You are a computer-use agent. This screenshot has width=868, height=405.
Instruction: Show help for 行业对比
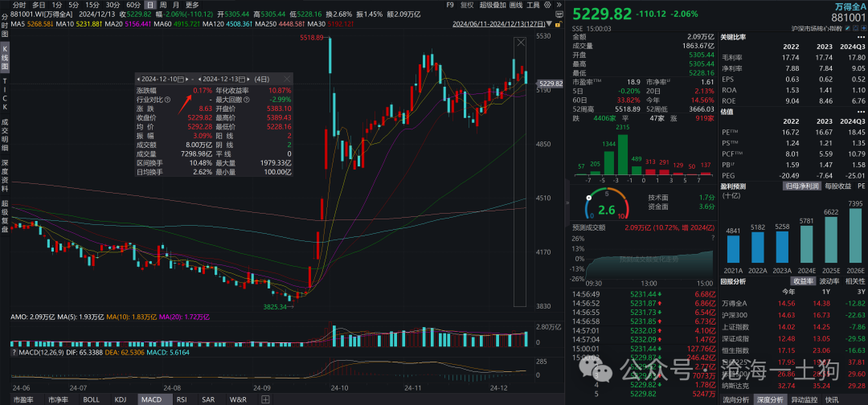(168, 100)
